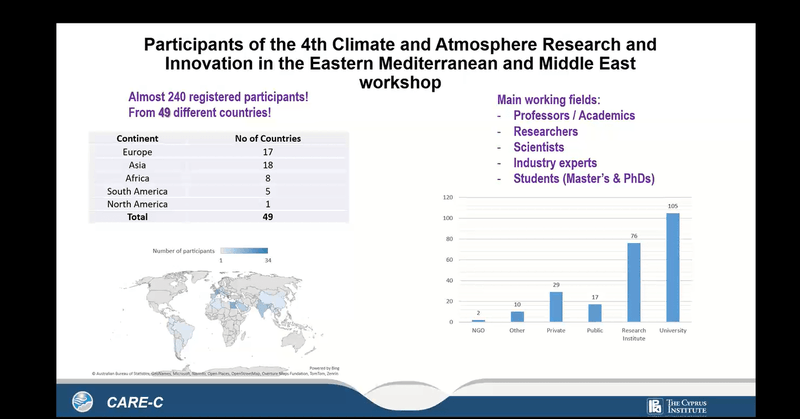Click the 'NGO' axis label
800x419 pixels.
(x=478, y=331)
